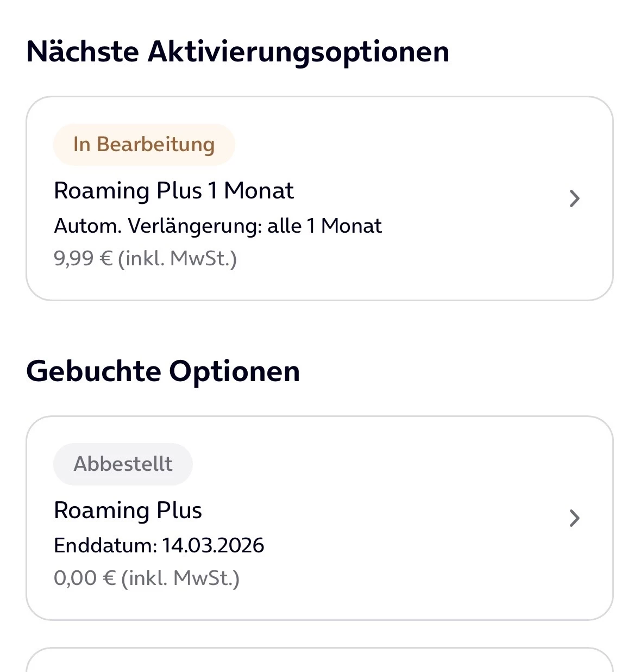640x672 pixels.
Task: Tap the "(inkl. MwSt.)" note beside 9,99 €
Action: point(178,258)
